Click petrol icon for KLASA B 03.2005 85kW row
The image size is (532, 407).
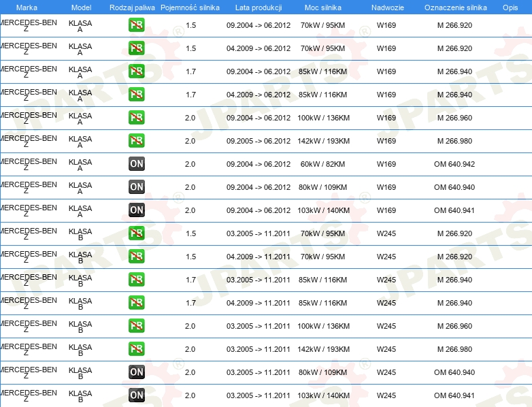(136, 279)
